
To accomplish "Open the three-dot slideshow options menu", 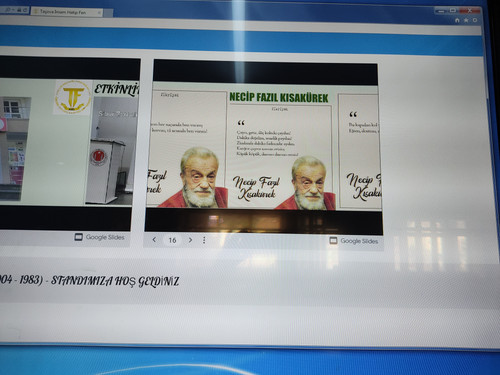I will 204,240.
